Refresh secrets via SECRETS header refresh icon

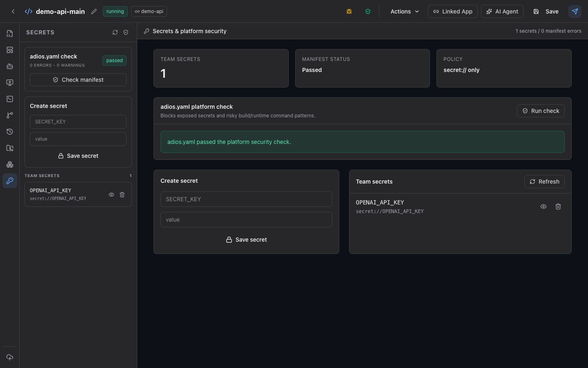click(x=115, y=32)
